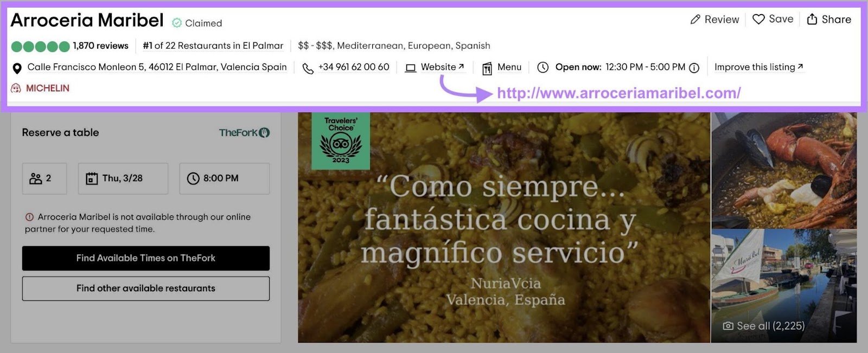Click the Open now hours text

(620, 67)
